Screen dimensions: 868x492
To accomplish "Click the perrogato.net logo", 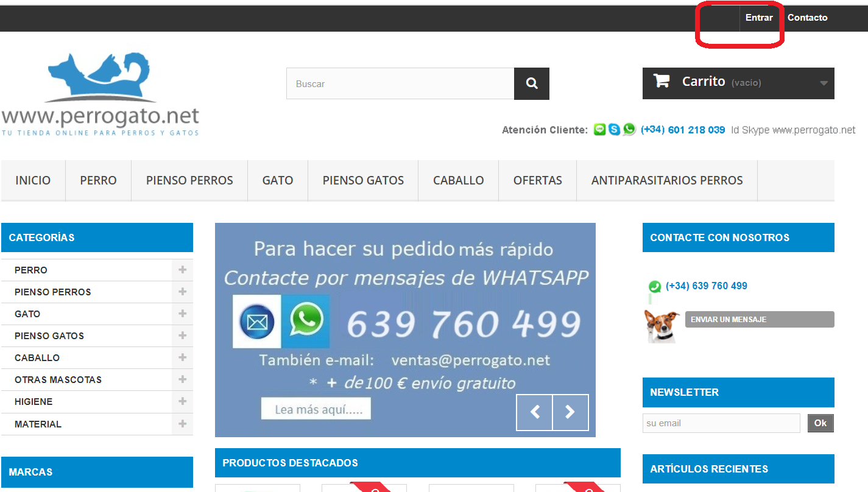I will 101,94.
